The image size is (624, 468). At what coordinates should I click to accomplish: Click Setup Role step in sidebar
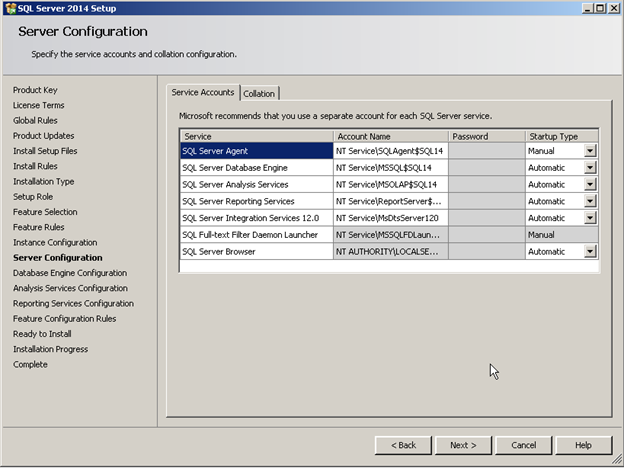tap(33, 197)
